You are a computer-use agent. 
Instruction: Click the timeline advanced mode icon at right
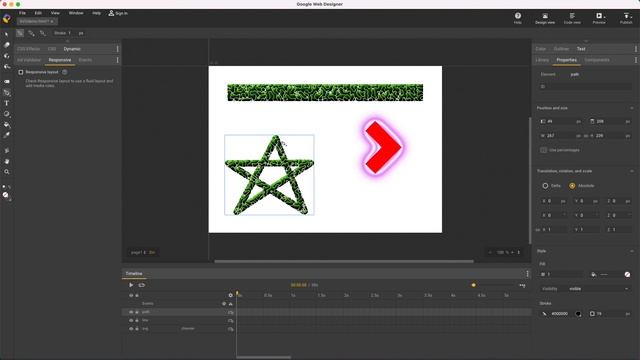point(522,285)
